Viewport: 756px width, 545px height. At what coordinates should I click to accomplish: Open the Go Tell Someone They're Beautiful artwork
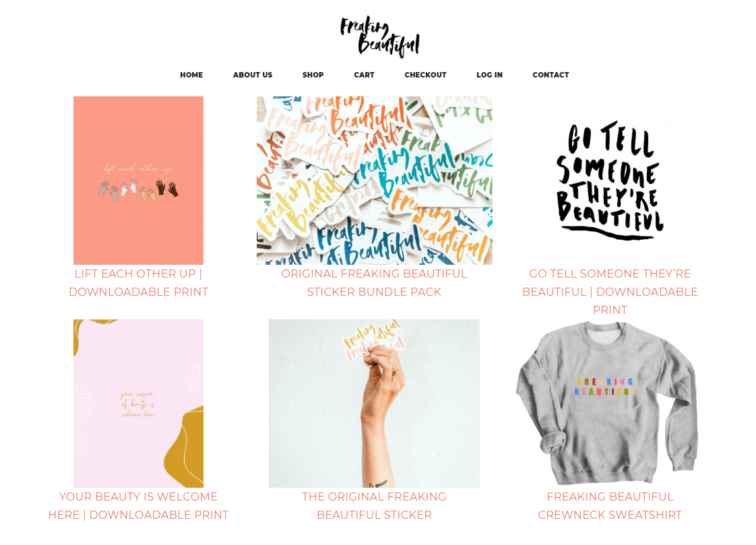pos(610,181)
